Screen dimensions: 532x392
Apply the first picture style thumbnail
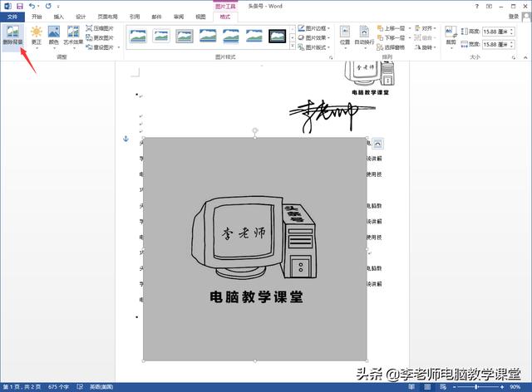[138, 36]
